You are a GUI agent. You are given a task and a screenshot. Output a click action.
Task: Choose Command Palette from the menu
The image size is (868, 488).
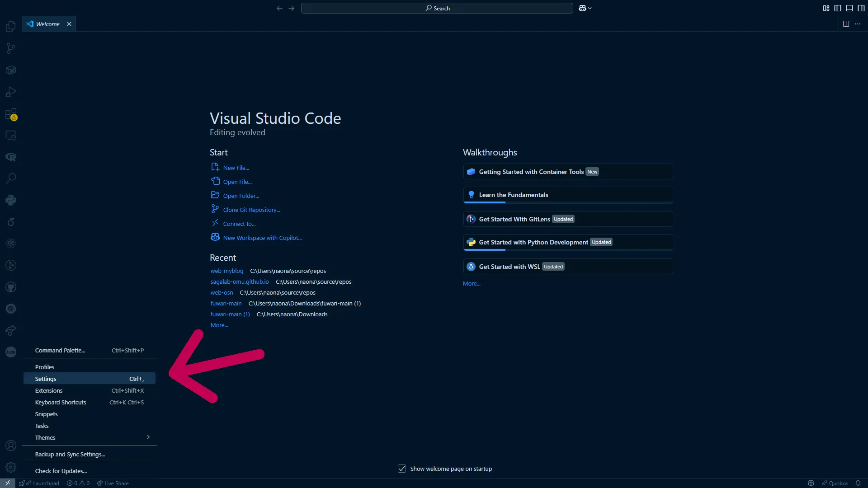pos(60,350)
